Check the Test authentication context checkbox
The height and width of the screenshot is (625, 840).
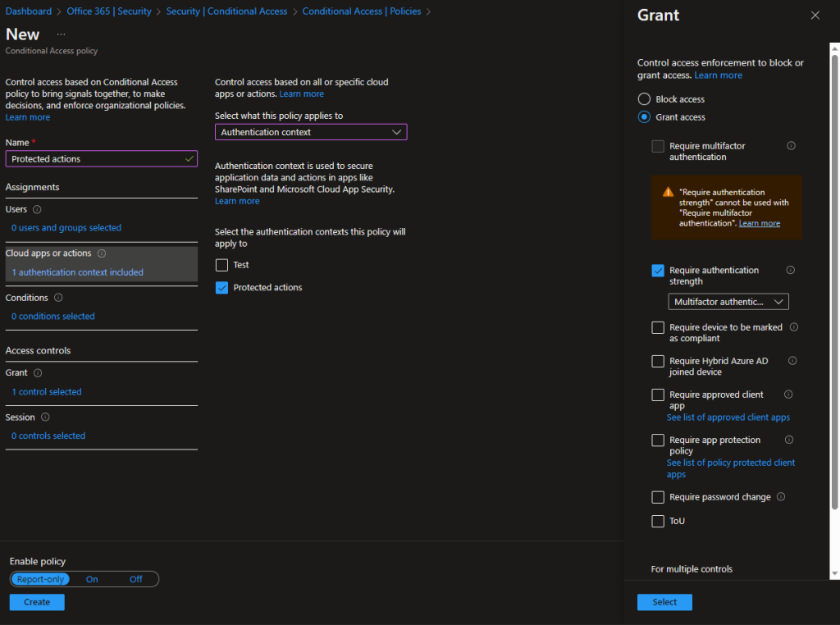click(221, 264)
